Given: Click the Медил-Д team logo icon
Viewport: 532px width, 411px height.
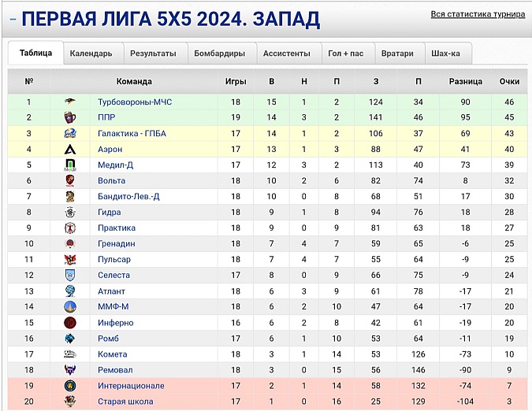Looking at the screenshot, I should [70, 165].
